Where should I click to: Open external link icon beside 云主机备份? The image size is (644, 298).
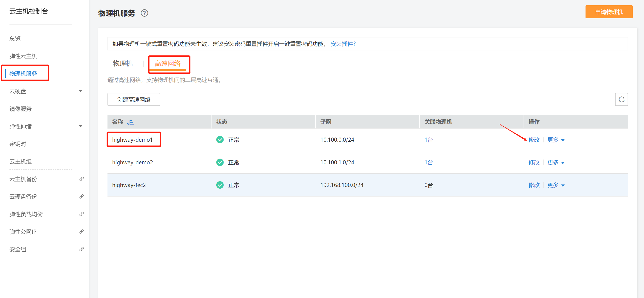(81, 179)
